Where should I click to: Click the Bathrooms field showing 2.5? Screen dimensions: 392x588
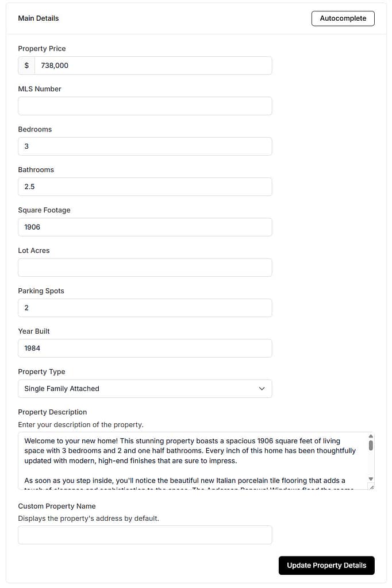[144, 186]
